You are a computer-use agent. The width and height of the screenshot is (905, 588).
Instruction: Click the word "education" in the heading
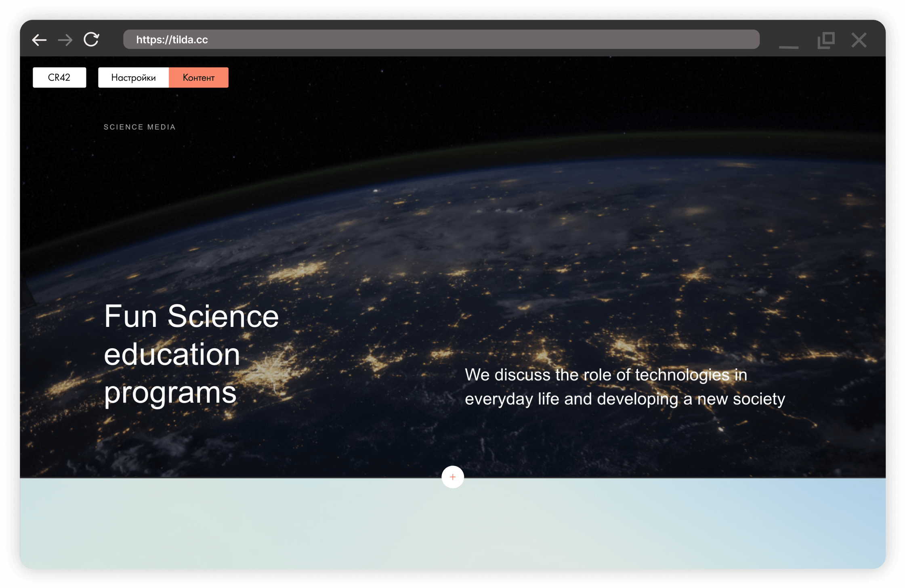(172, 355)
